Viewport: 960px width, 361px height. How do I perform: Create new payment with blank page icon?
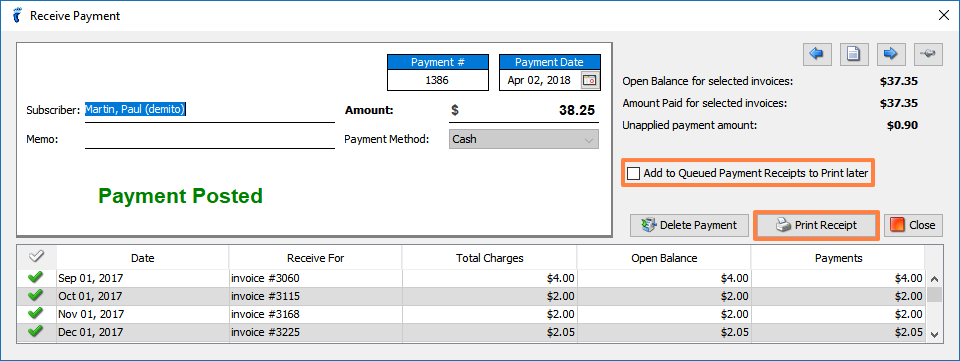tap(853, 54)
